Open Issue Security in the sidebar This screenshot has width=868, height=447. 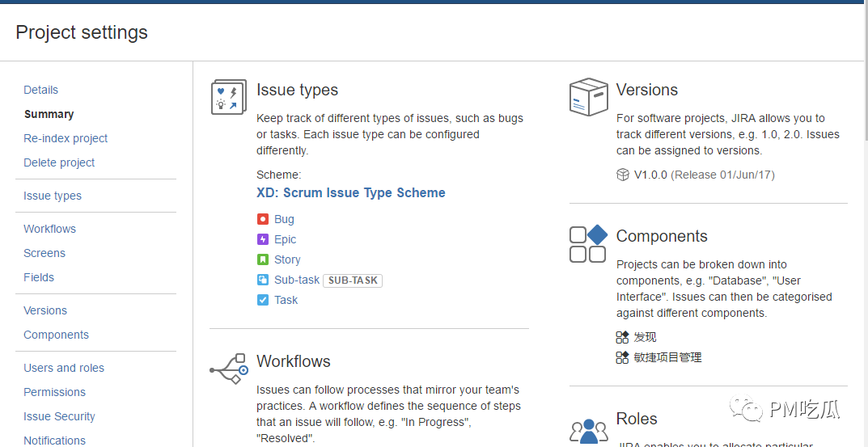tap(59, 416)
